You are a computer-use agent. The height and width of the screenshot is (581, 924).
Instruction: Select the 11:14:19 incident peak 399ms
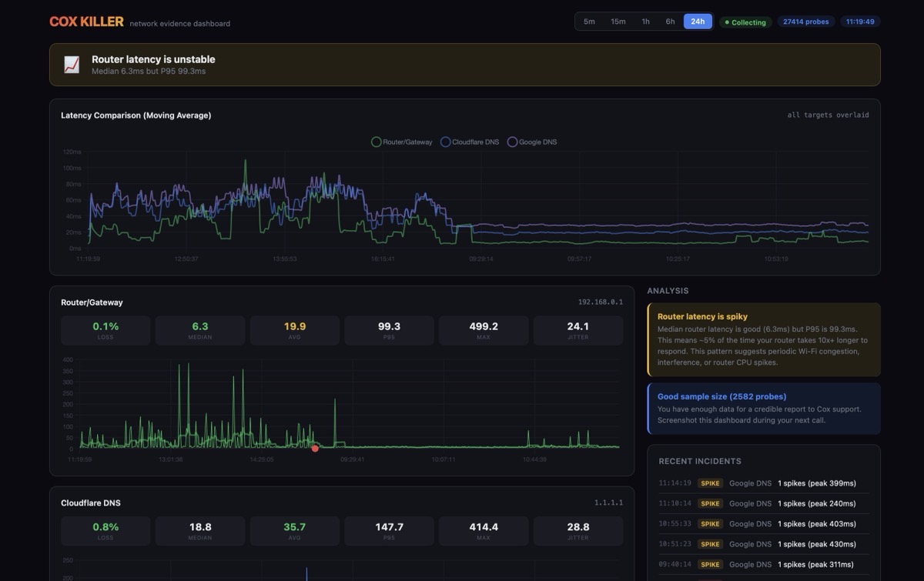tap(763, 483)
